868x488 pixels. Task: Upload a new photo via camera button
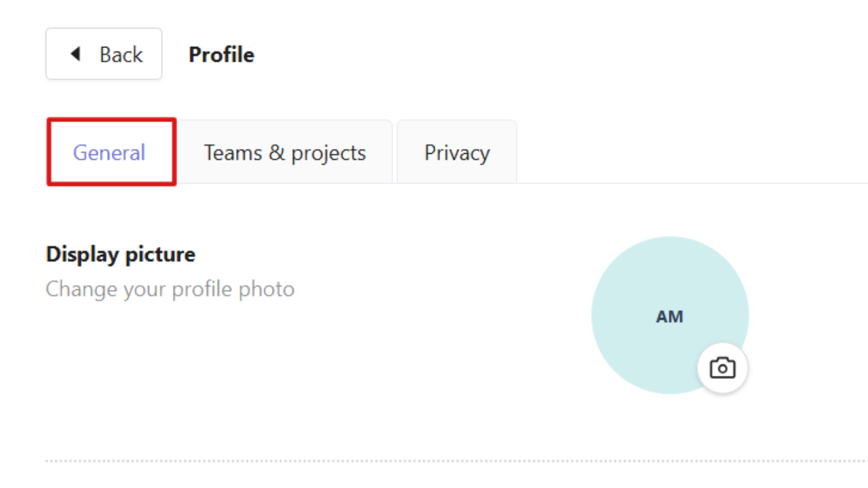pos(722,368)
